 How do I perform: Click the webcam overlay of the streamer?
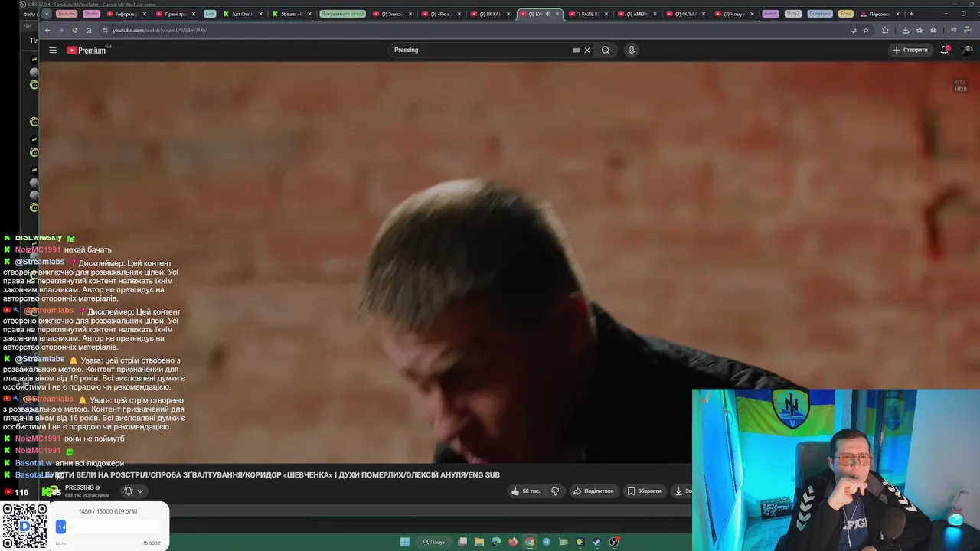pyautogui.click(x=836, y=470)
